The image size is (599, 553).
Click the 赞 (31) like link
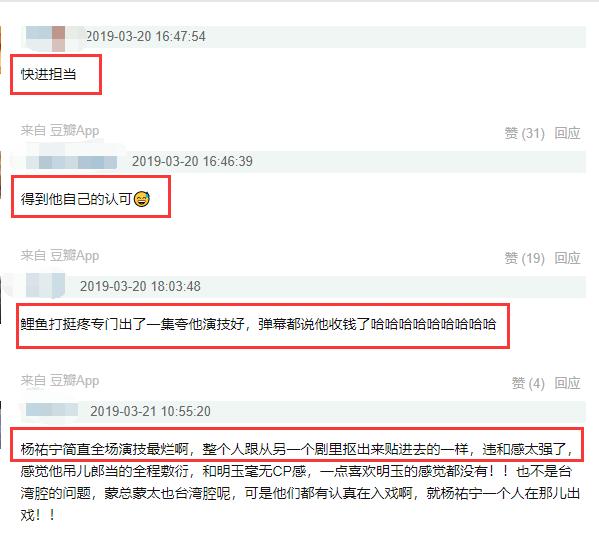pyautogui.click(x=524, y=133)
